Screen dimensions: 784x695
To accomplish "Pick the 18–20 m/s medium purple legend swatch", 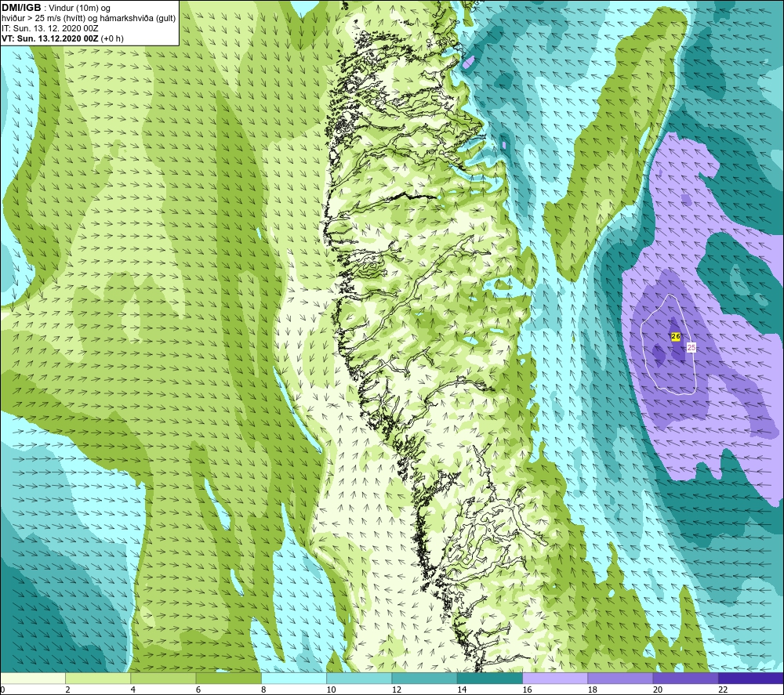I will click(620, 678).
